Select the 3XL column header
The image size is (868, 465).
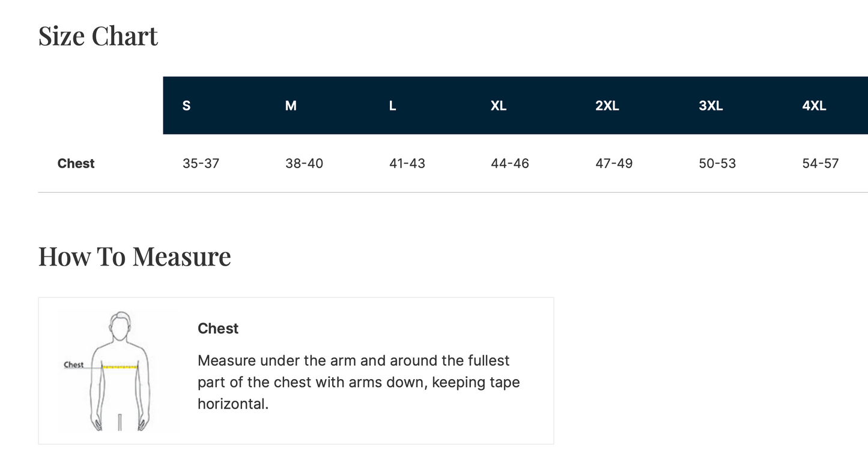coord(711,106)
